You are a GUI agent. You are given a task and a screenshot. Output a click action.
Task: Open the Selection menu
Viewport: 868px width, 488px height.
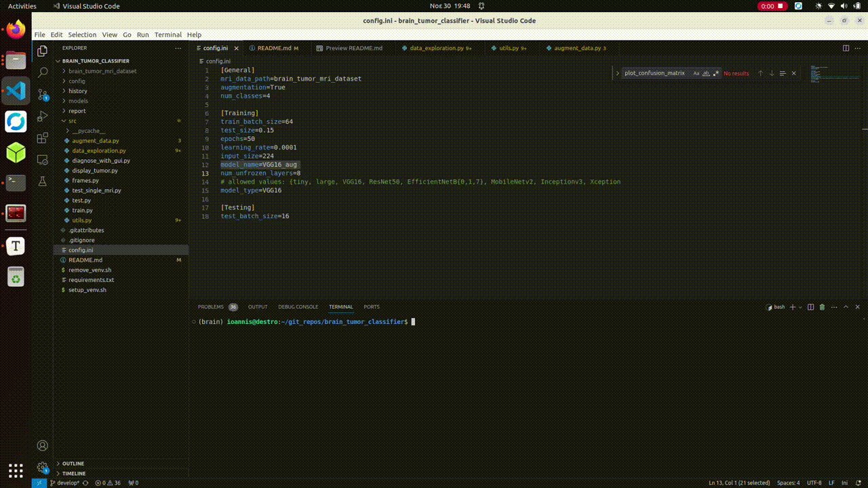(x=82, y=35)
